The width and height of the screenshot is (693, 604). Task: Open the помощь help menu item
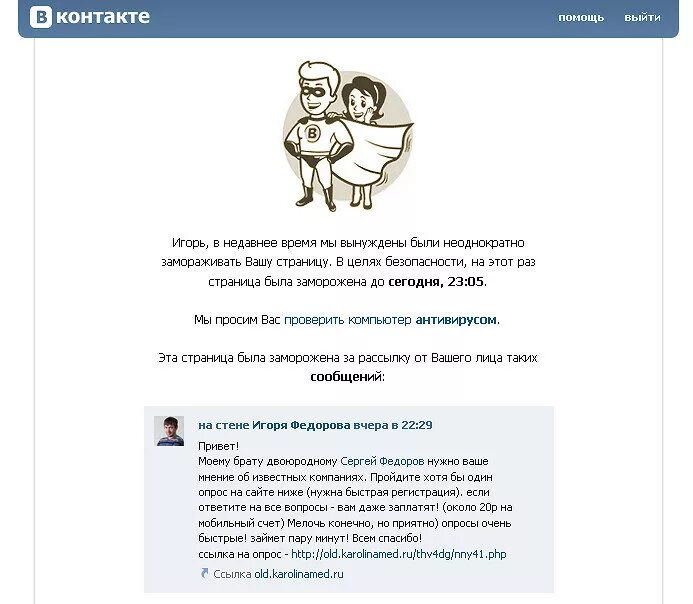581,18
